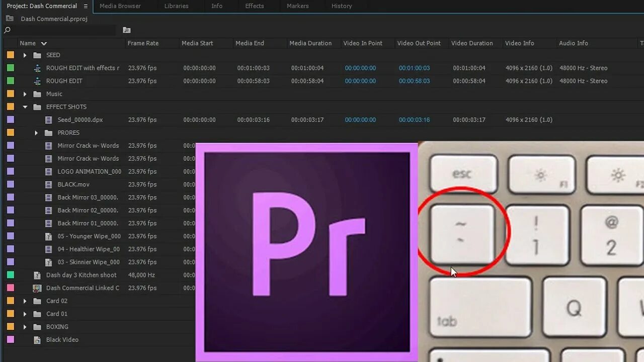Click Video Out Point 00:01:00:03 of ROUGH EDIT with effects
The height and width of the screenshot is (362, 644).
tap(415, 68)
